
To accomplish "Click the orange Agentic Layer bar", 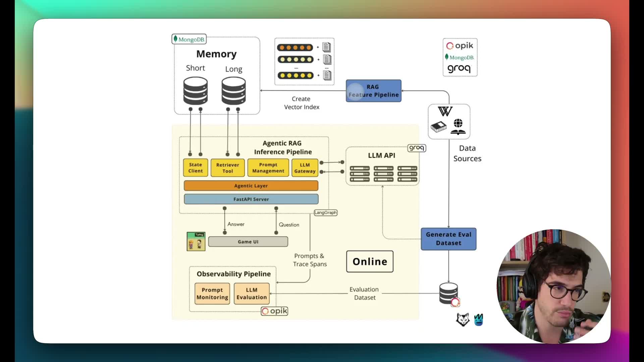I will pyautogui.click(x=251, y=186).
